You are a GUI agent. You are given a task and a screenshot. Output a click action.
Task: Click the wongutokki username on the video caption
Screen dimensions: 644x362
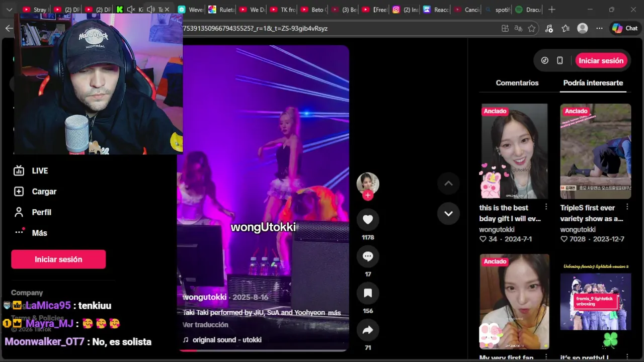(205, 297)
